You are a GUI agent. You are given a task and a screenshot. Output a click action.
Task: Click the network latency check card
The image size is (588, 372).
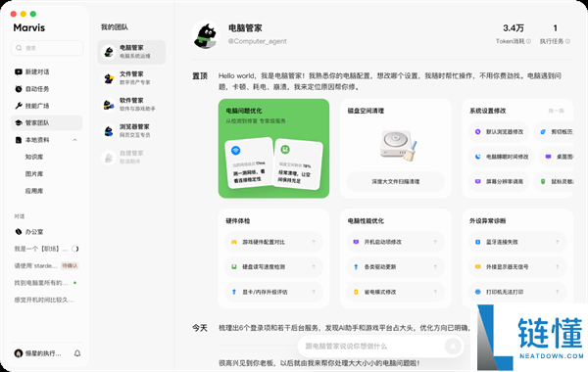click(249, 163)
